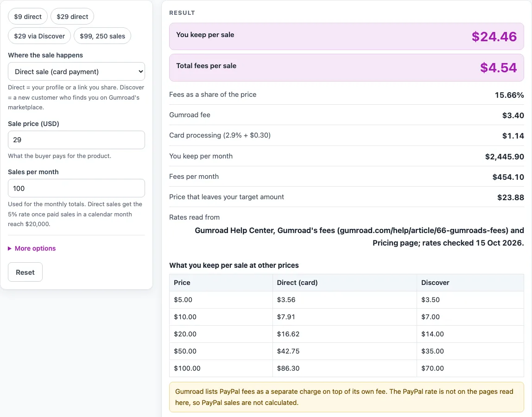Click the Price column header
The width and height of the screenshot is (532, 417).
[x=221, y=283]
